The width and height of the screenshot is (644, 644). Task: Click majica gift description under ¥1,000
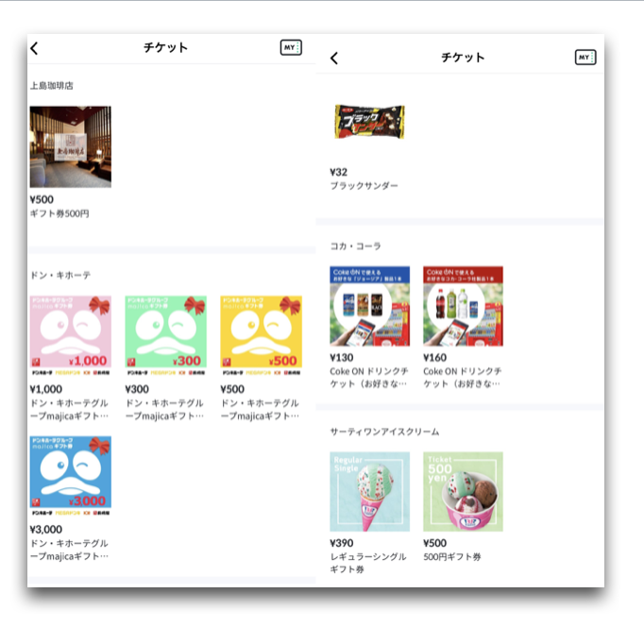coord(70,410)
